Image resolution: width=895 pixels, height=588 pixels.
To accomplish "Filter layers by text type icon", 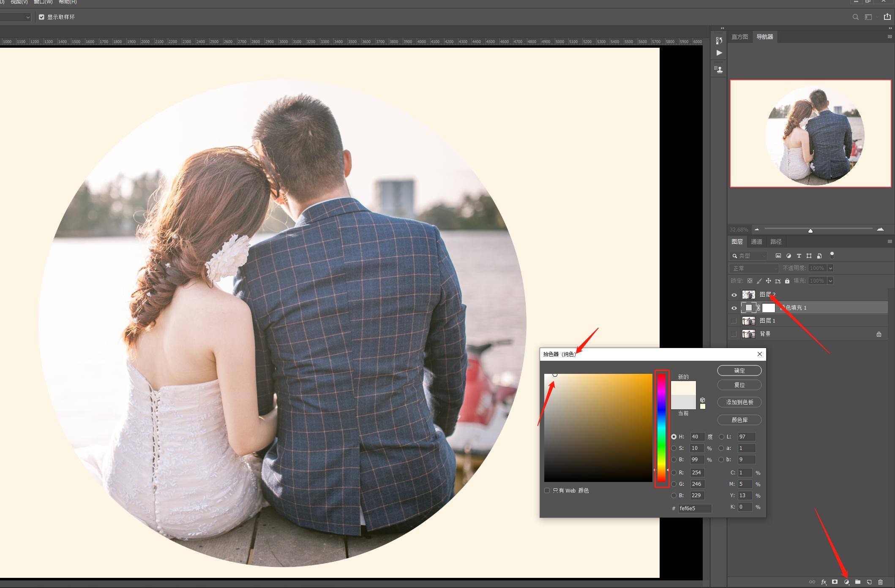I will point(799,256).
